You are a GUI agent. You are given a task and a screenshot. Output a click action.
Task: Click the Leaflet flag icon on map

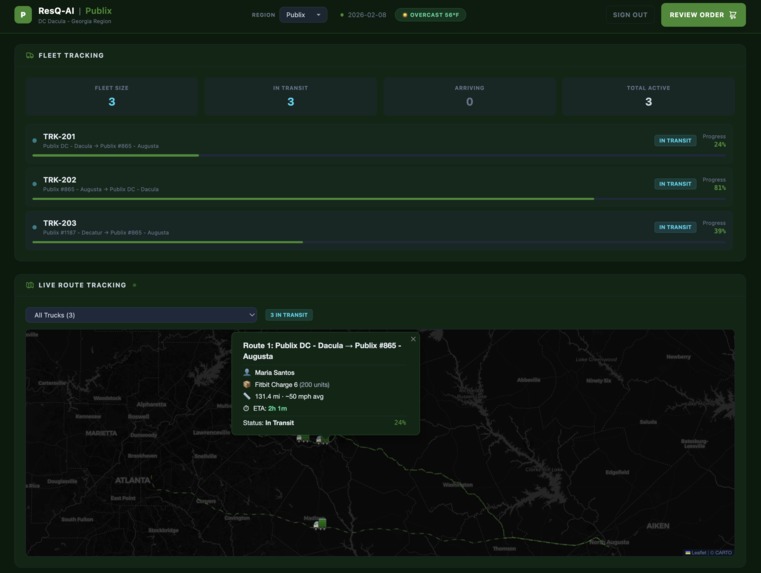point(688,552)
